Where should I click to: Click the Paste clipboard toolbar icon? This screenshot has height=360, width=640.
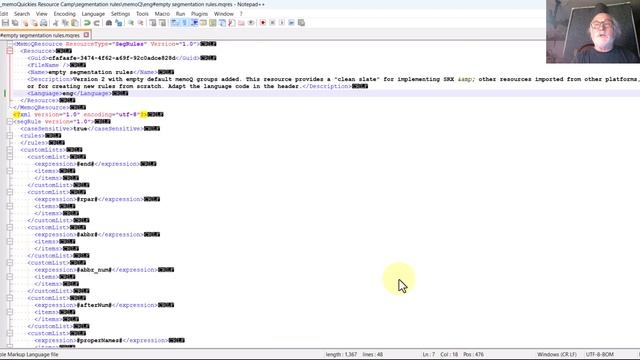pyautogui.click(x=75, y=23)
